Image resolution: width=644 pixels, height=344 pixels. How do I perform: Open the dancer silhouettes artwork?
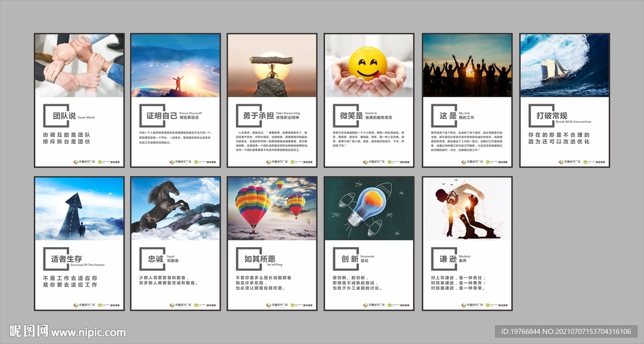tap(467, 209)
